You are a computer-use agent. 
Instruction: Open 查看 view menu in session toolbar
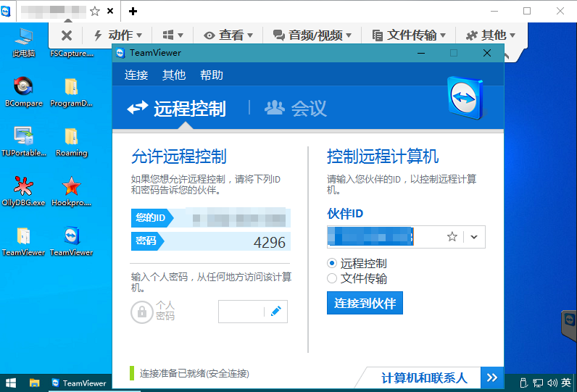click(228, 36)
